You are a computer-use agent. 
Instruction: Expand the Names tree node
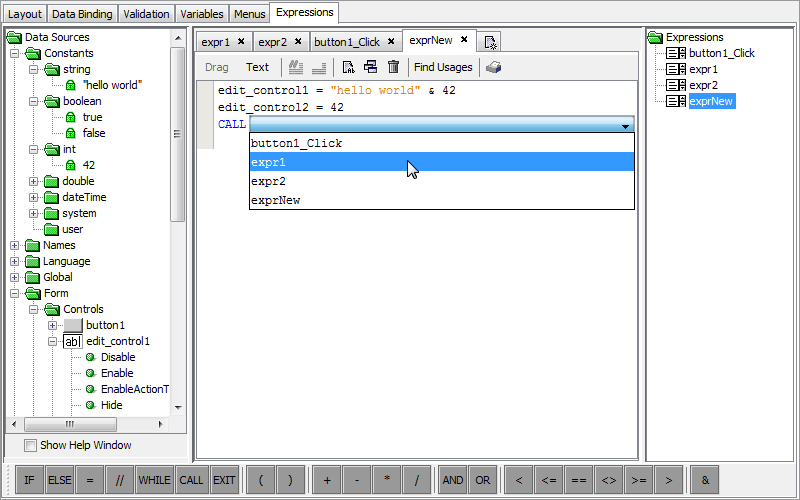pyautogui.click(x=16, y=245)
